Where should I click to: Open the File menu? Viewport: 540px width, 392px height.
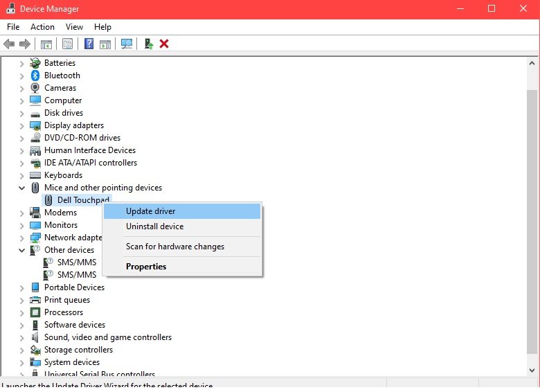click(13, 27)
